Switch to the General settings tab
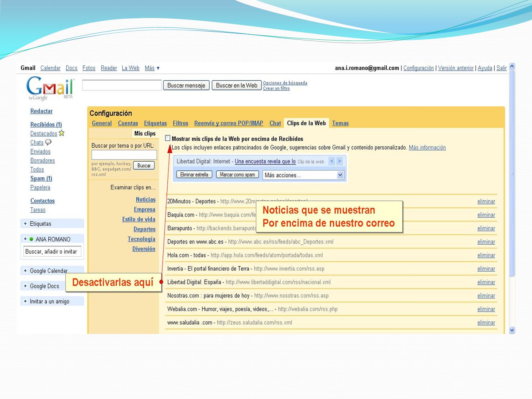532x399 pixels. (102, 123)
